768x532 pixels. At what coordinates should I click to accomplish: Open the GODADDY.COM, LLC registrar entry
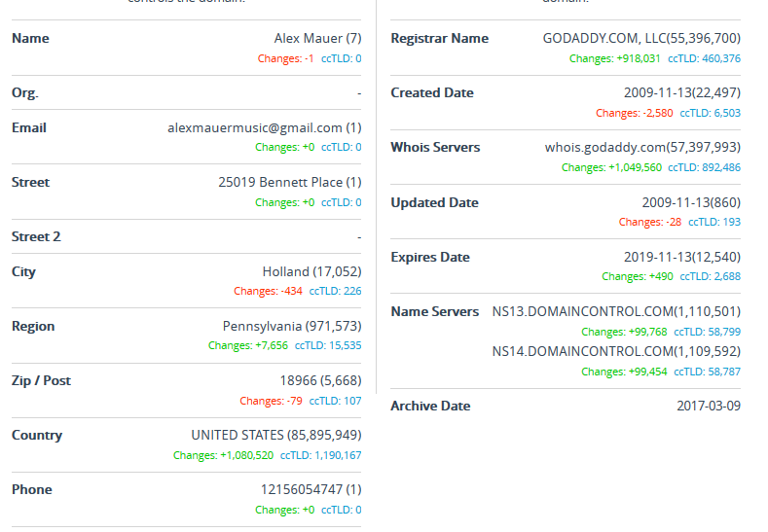point(641,38)
